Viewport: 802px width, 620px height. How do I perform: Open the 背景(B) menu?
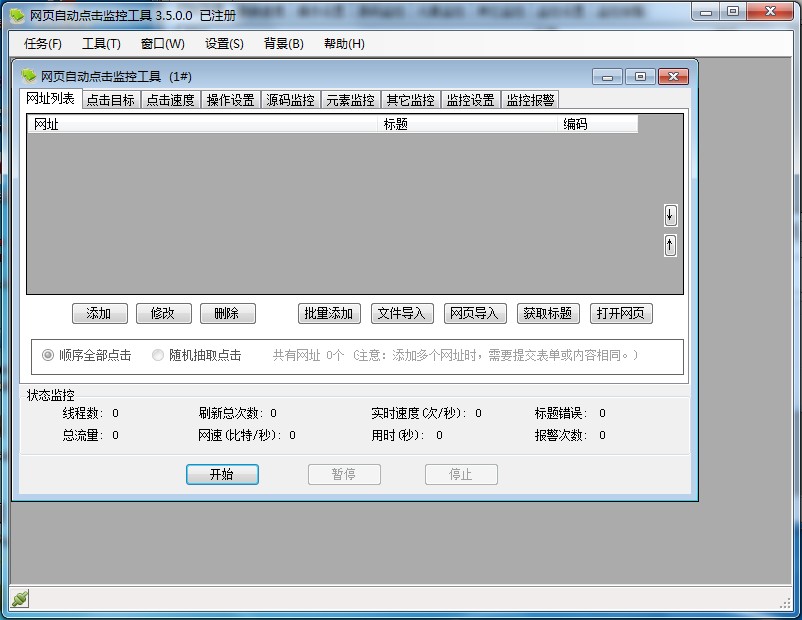tap(284, 44)
